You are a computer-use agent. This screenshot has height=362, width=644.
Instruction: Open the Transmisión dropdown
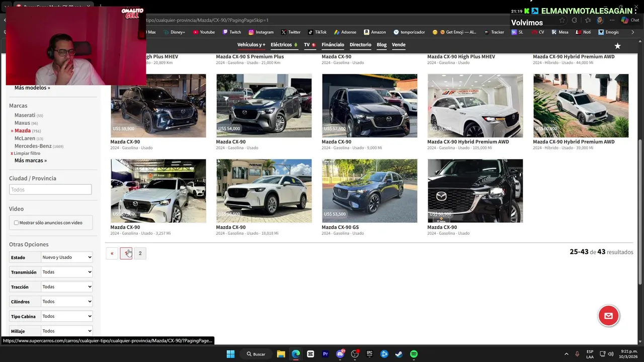(x=67, y=272)
